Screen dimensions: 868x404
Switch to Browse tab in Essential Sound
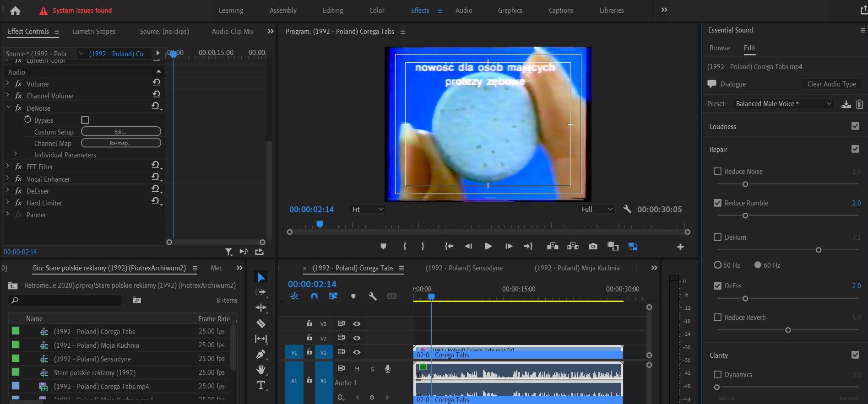(720, 48)
